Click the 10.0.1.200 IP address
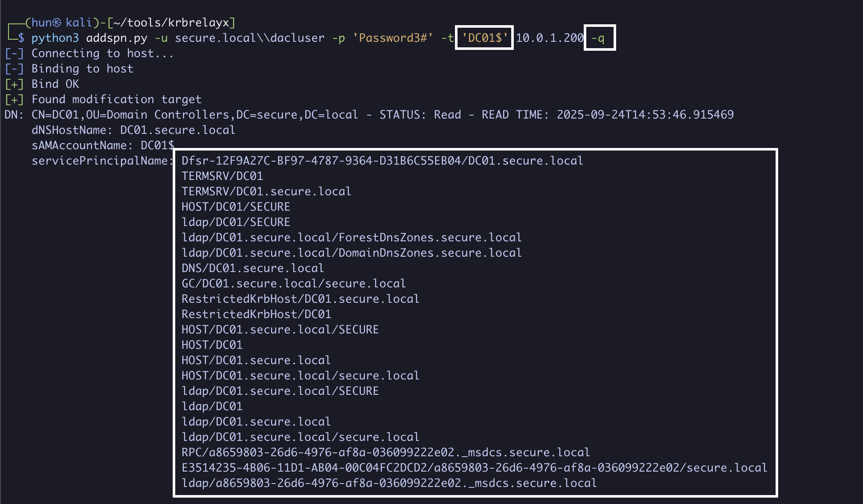Viewport: 863px width, 504px height. point(549,38)
